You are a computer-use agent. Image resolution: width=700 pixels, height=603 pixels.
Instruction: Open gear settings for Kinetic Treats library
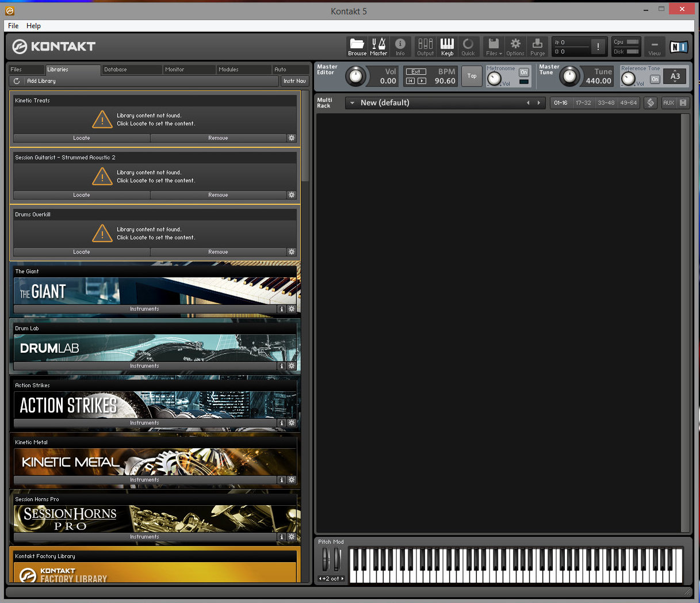click(x=292, y=138)
